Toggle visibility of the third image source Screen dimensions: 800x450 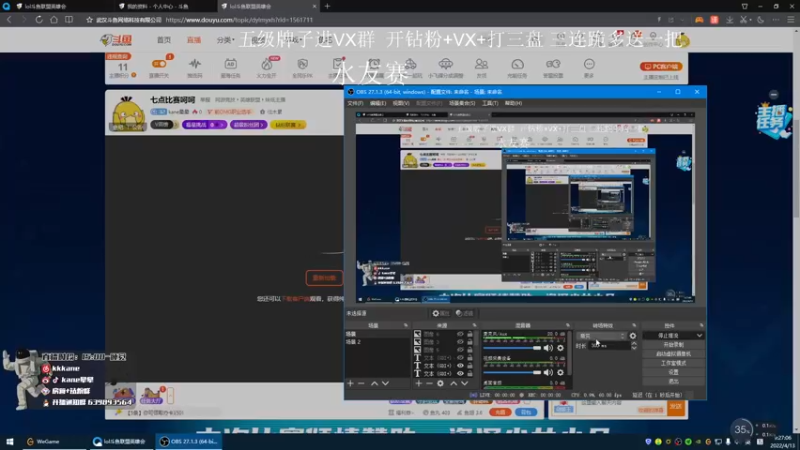(x=460, y=350)
